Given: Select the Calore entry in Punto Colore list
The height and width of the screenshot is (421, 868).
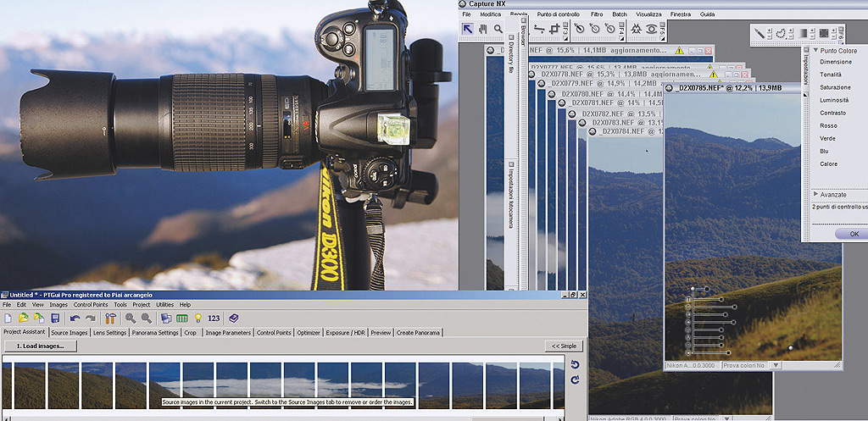Looking at the screenshot, I should point(829,163).
